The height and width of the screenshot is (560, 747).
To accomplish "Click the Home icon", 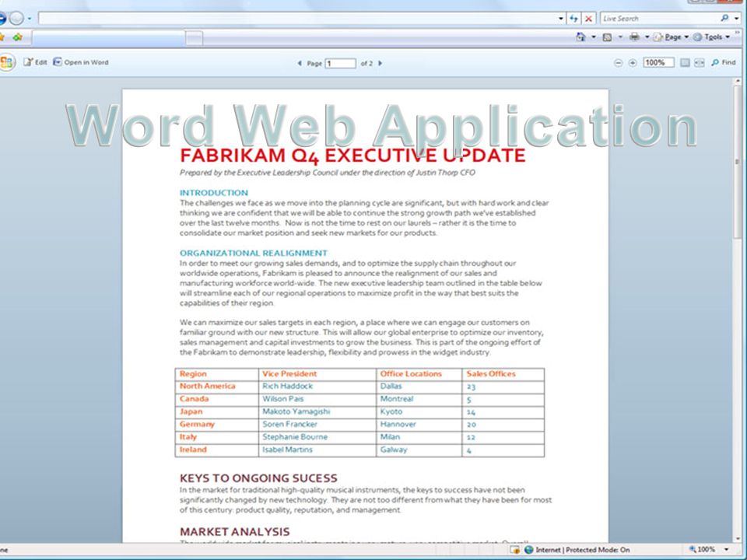I will tap(580, 37).
